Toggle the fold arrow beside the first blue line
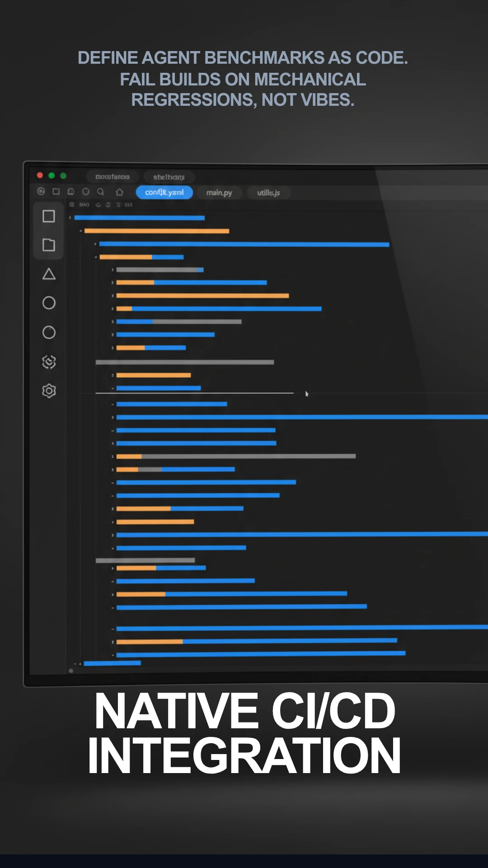This screenshot has height=868, width=488. tap(70, 218)
